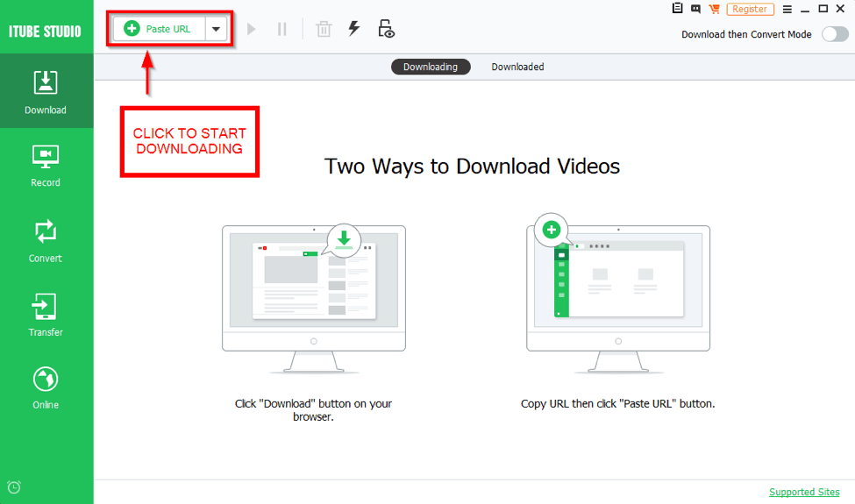The width and height of the screenshot is (855, 504).
Task: Switch to the Downloaded tab
Action: (517, 67)
